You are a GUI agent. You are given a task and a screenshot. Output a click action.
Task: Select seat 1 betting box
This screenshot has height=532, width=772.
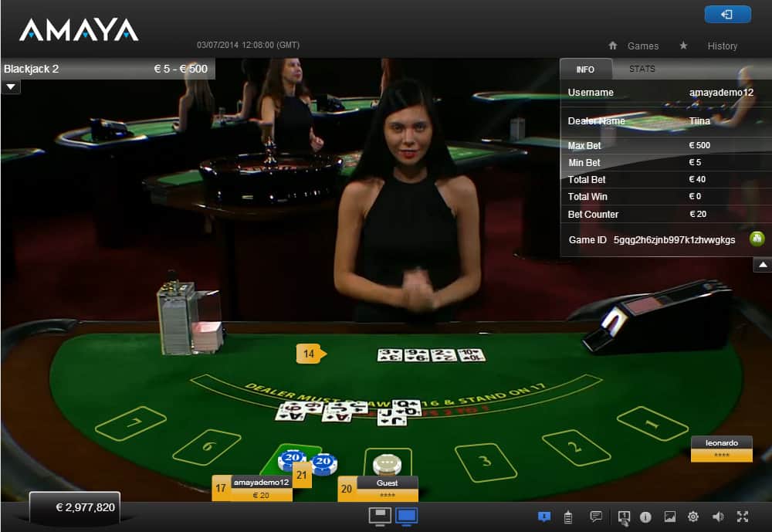652,424
